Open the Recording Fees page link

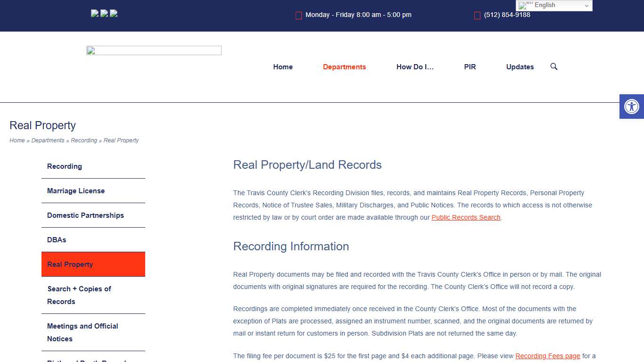(547, 356)
